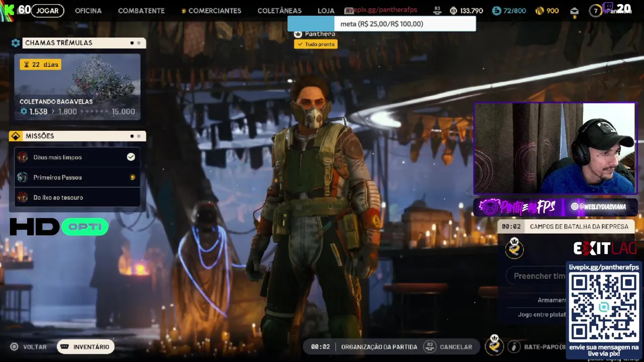Click the R3 button icon beside CANCELAR

pyautogui.click(x=429, y=346)
